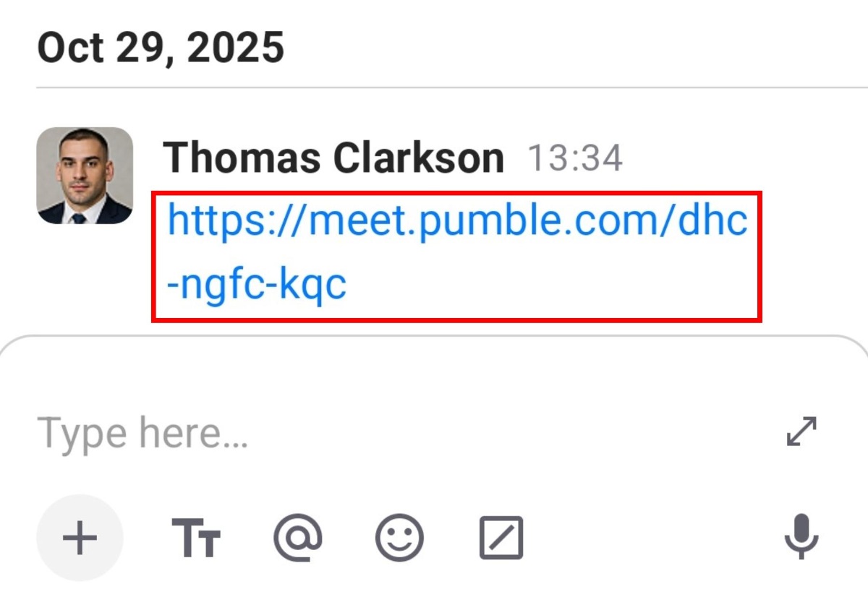
Task: Tap the "-ngfc-kqc" part of the link
Action: (257, 285)
